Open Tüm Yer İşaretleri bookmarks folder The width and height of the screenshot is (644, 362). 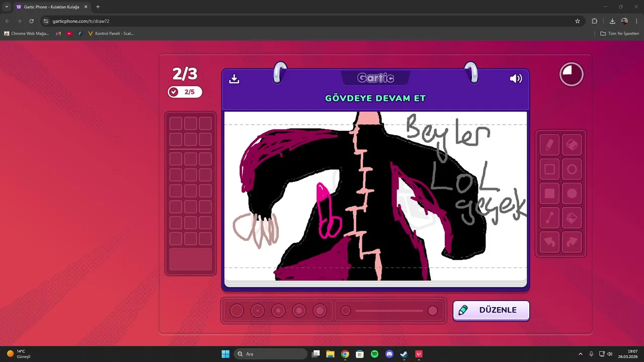tap(619, 34)
